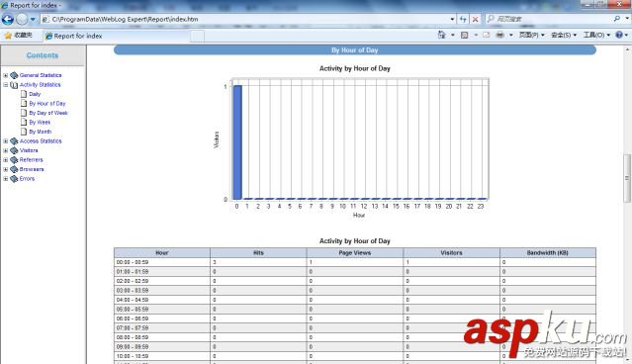Expand the Errors tree node
Viewport: 632px width, 364px height.
click(6, 179)
